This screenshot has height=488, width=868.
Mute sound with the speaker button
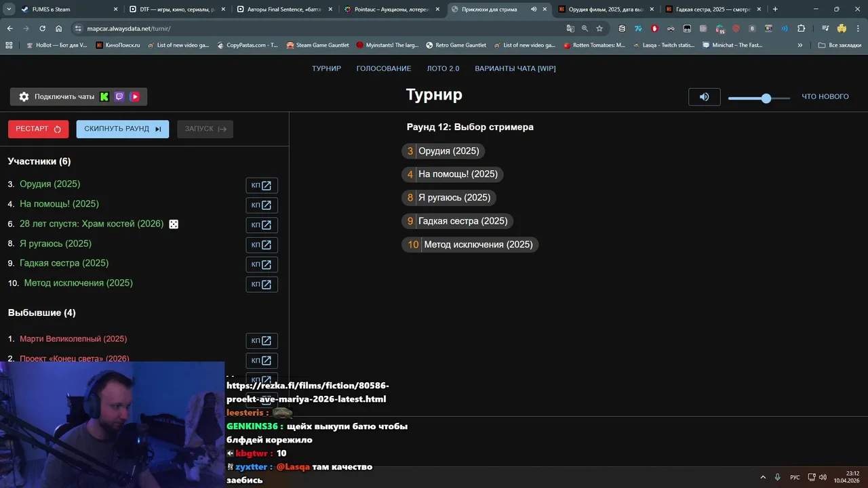click(x=705, y=97)
